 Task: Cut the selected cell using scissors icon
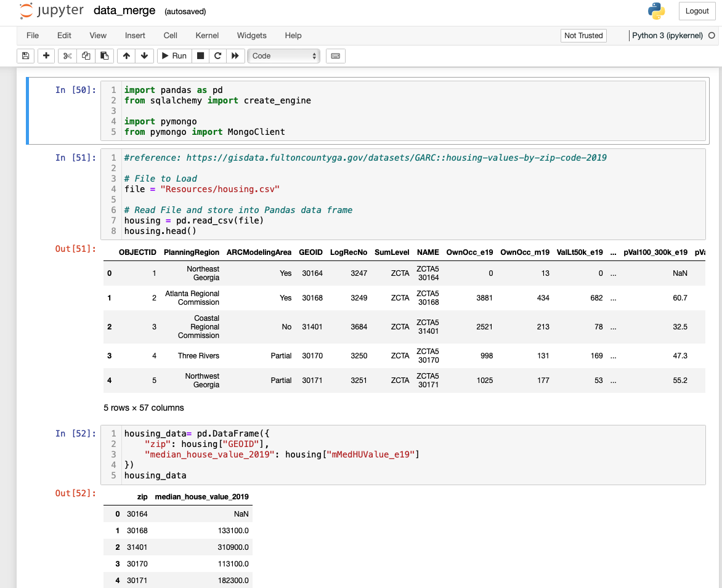(68, 56)
